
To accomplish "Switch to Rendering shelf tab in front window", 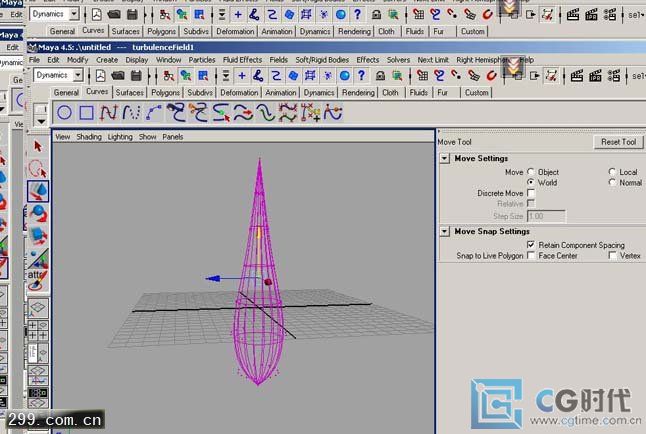I will [358, 93].
